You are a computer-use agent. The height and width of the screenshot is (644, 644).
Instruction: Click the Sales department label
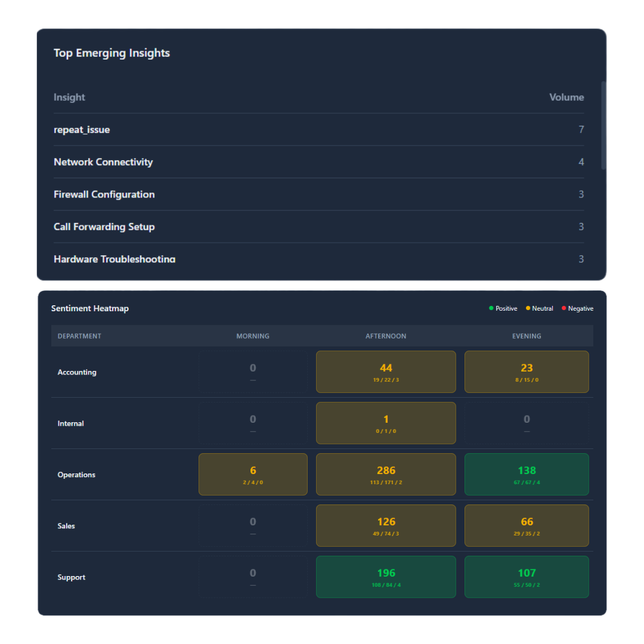click(66, 526)
